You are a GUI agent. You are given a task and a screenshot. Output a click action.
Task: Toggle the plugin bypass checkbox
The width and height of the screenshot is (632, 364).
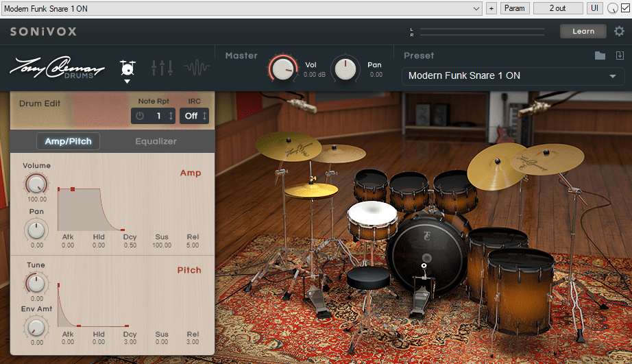tap(626, 8)
